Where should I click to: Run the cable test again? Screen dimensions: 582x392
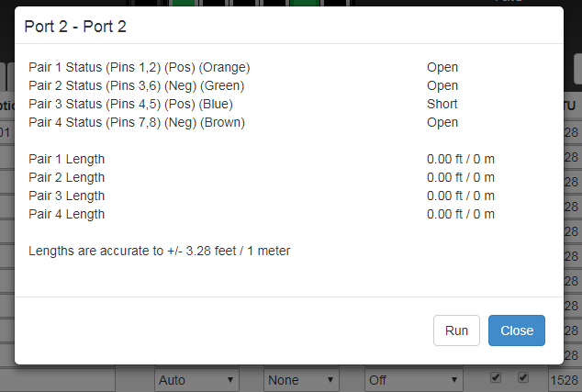pyautogui.click(x=456, y=330)
